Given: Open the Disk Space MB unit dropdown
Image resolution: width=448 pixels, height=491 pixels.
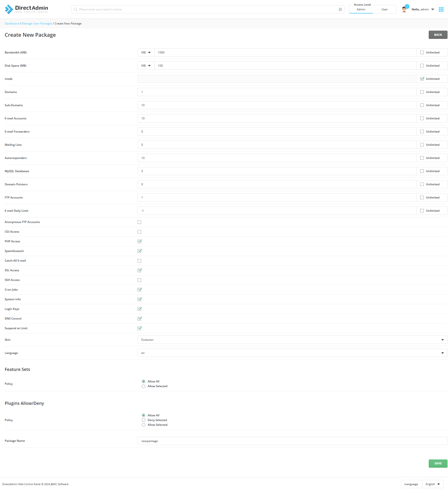Looking at the screenshot, I should pos(146,65).
